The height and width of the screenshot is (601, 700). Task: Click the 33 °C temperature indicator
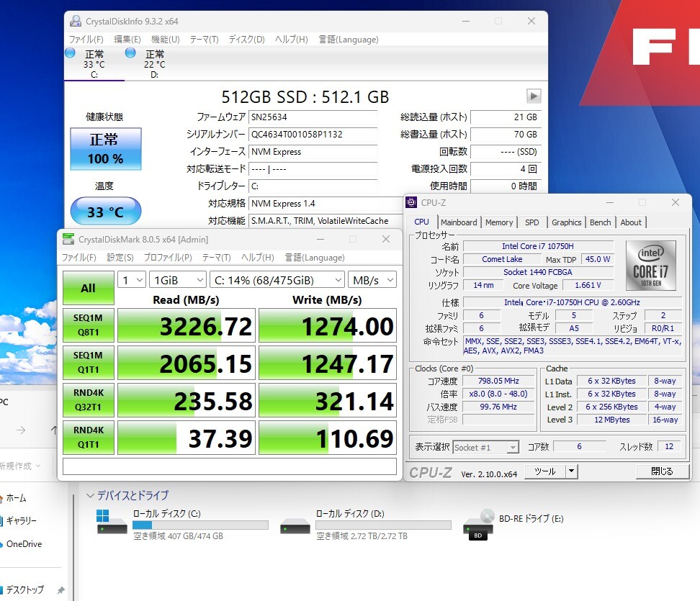[x=106, y=211]
